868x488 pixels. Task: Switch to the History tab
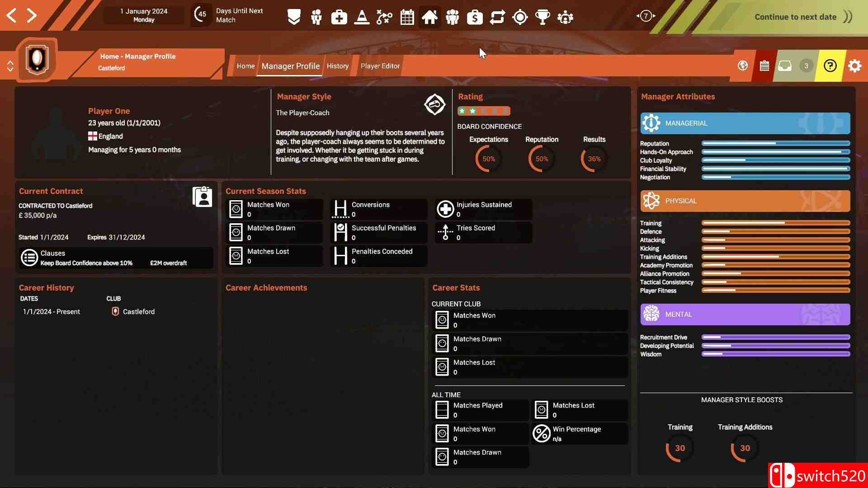[338, 66]
